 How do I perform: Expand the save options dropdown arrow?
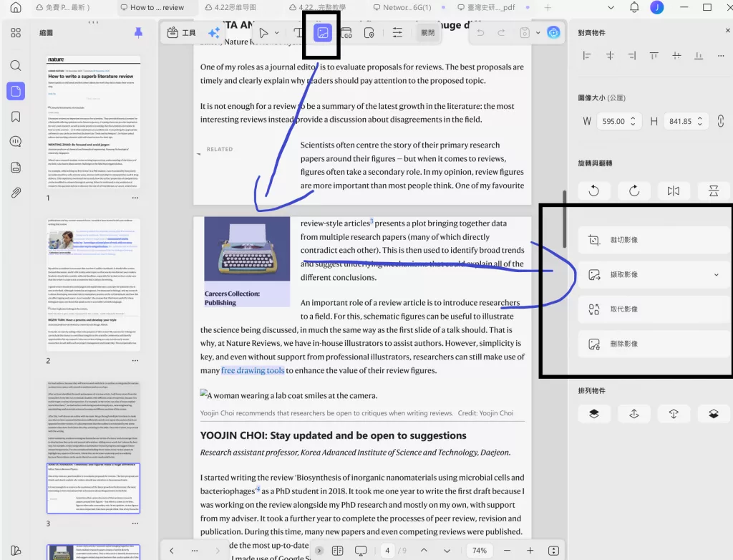click(538, 33)
